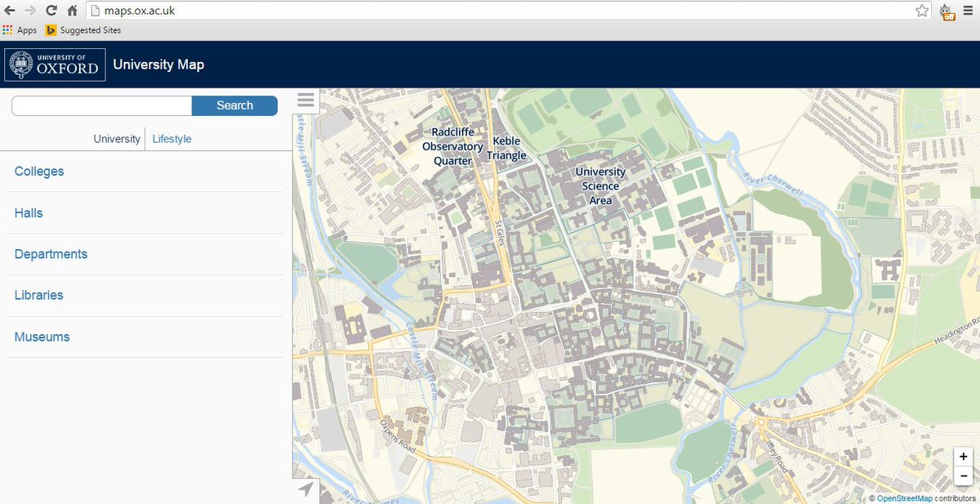Image resolution: width=980 pixels, height=504 pixels.
Task: Go back with the browser back arrow
Action: tap(10, 11)
